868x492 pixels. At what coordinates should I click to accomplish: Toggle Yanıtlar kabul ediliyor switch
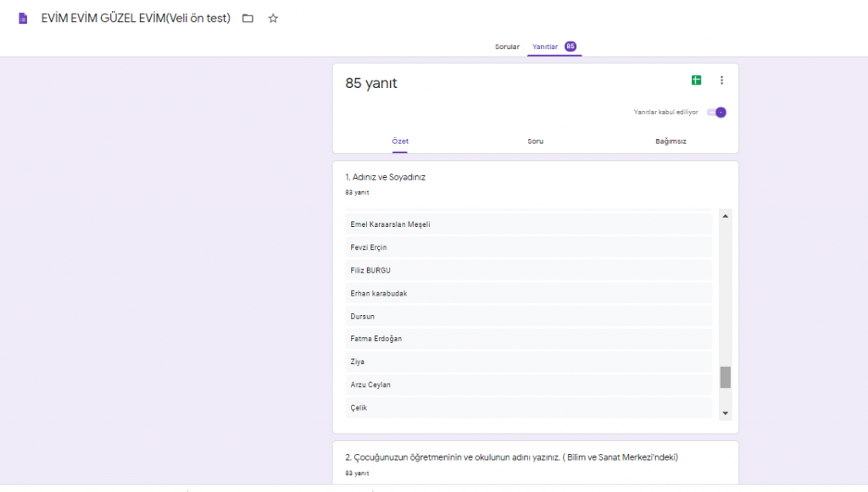(716, 112)
